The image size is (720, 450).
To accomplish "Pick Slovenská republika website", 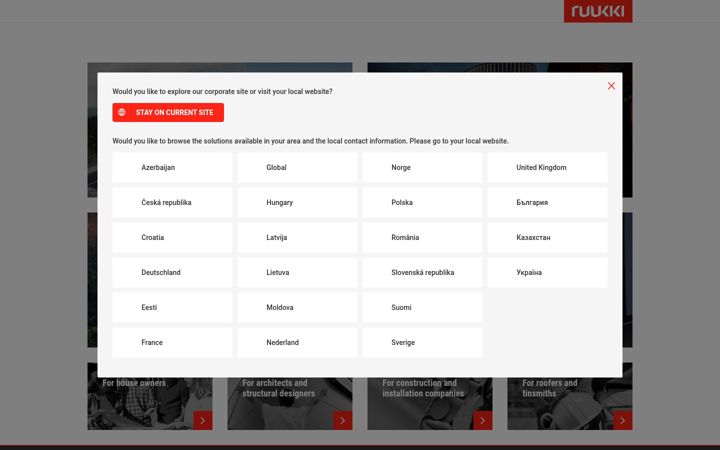I will click(422, 273).
